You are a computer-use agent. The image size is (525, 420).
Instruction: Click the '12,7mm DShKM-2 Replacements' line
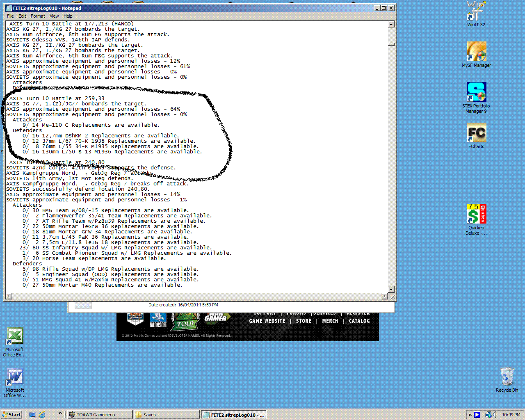click(100, 136)
